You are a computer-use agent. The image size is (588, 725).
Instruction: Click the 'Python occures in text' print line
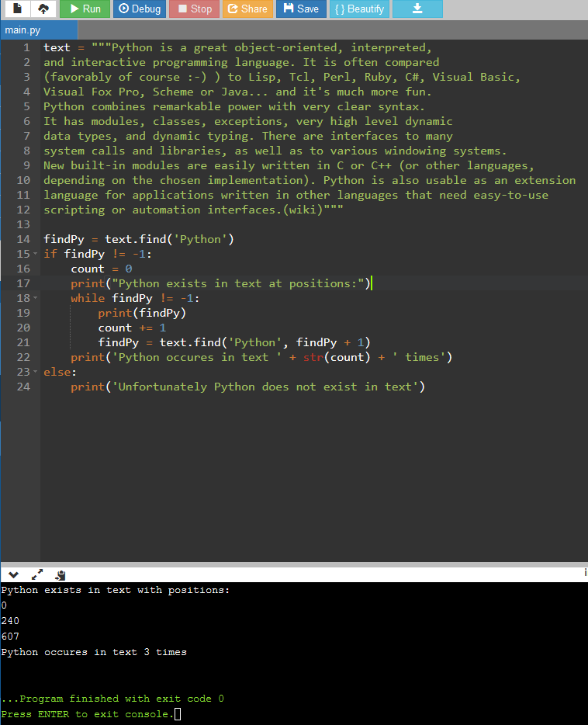click(261, 357)
